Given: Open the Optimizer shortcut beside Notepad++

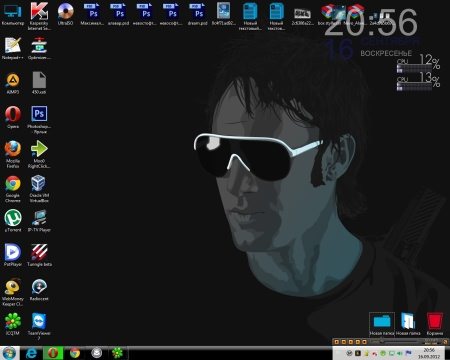Looking at the screenshot, I should click(x=39, y=49).
